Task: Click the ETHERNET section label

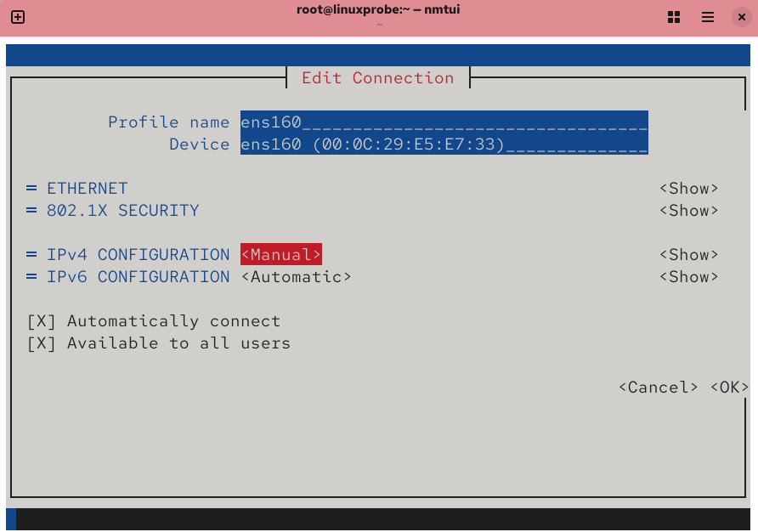Action: coord(87,189)
